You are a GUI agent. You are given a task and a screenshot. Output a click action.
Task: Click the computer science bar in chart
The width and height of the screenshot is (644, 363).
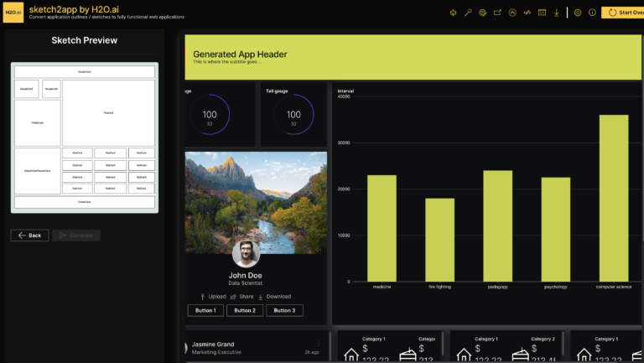pyautogui.click(x=613, y=198)
